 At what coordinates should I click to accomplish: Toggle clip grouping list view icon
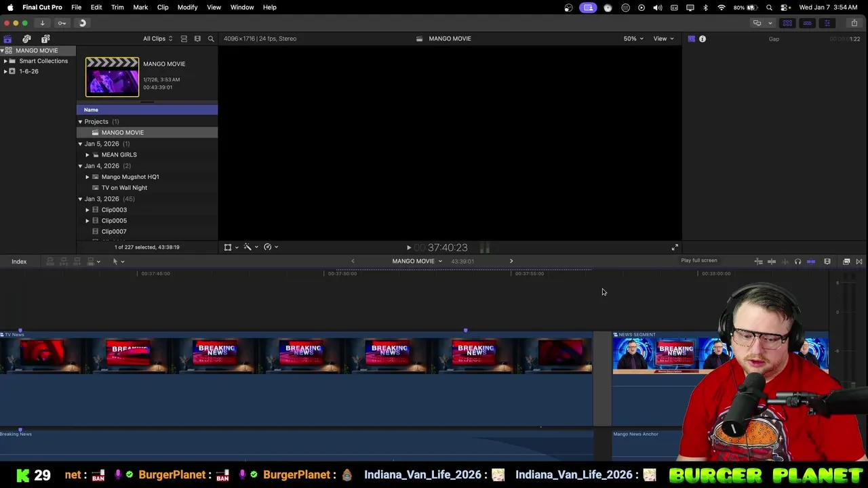(x=184, y=39)
